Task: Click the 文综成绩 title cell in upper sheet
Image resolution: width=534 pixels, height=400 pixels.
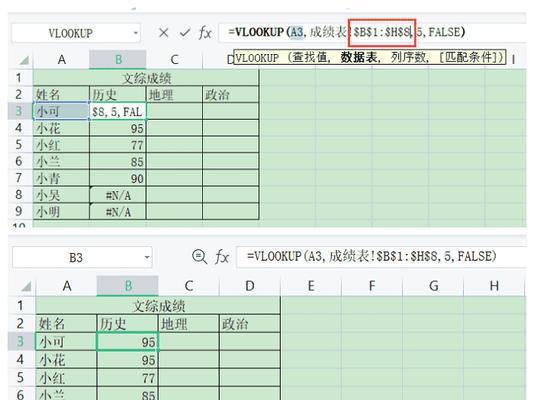Action: pos(146,78)
